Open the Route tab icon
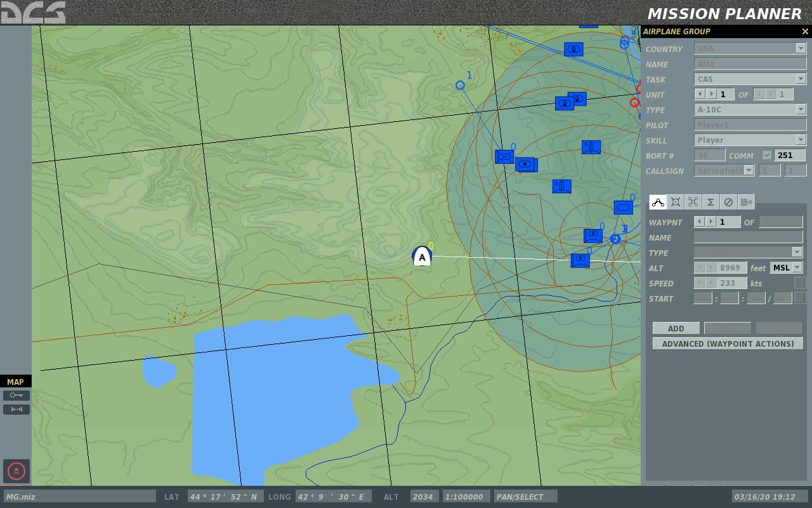This screenshot has width=812, height=508. coord(658,202)
